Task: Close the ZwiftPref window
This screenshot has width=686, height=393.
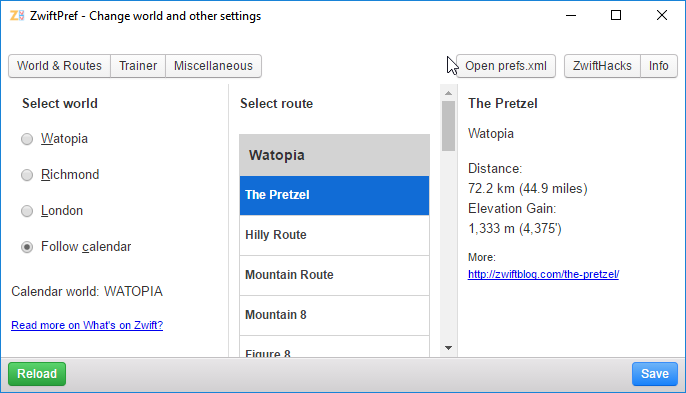Action: 662,15
